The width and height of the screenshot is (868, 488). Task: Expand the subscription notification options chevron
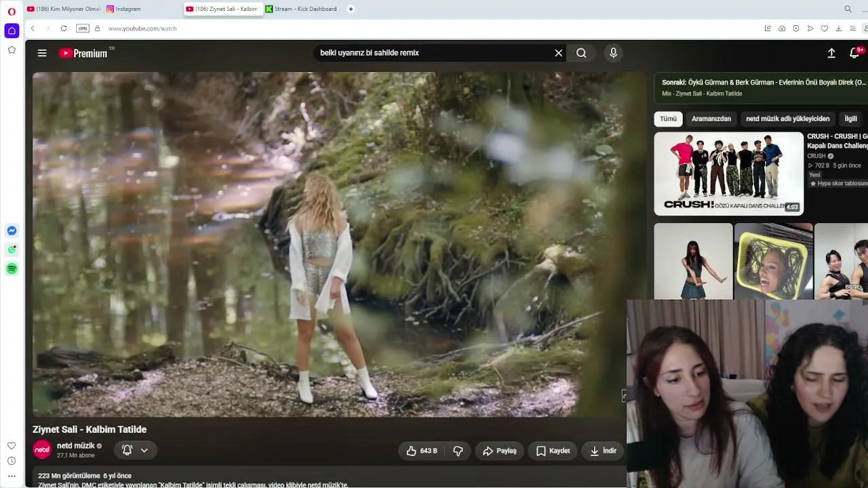click(x=144, y=450)
